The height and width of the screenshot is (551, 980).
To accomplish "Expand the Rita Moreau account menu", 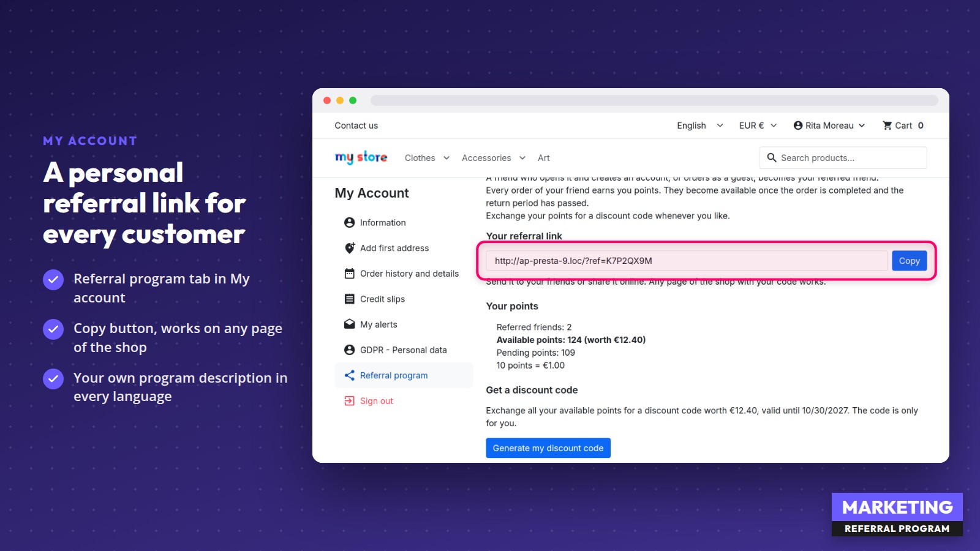I will click(829, 126).
